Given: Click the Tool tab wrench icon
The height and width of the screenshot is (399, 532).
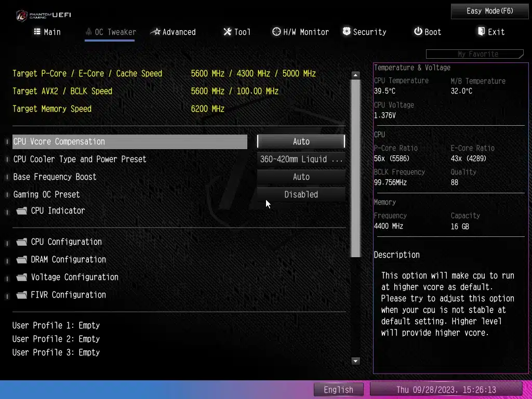Looking at the screenshot, I should point(227,32).
